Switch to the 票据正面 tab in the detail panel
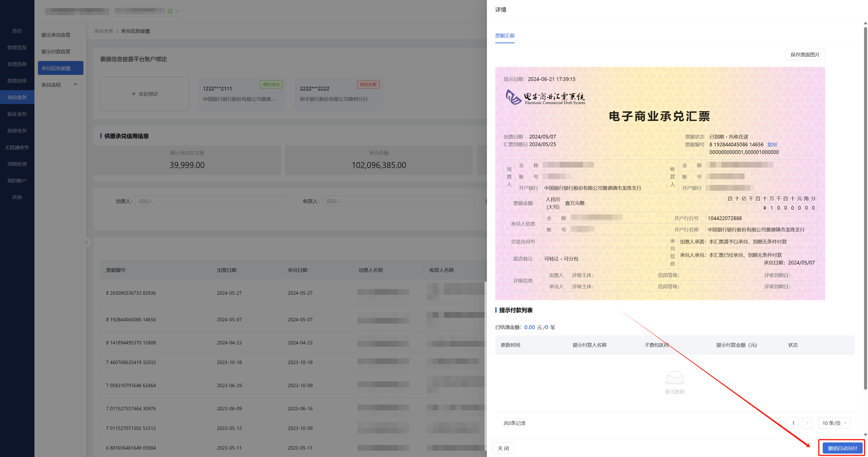Screen dimensions: 868x457 tap(504, 35)
